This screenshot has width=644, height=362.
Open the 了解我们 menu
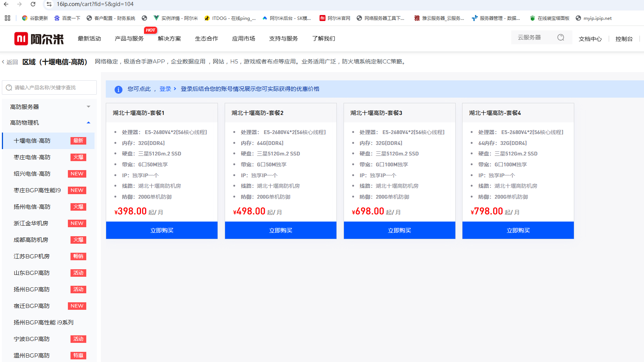point(324,39)
